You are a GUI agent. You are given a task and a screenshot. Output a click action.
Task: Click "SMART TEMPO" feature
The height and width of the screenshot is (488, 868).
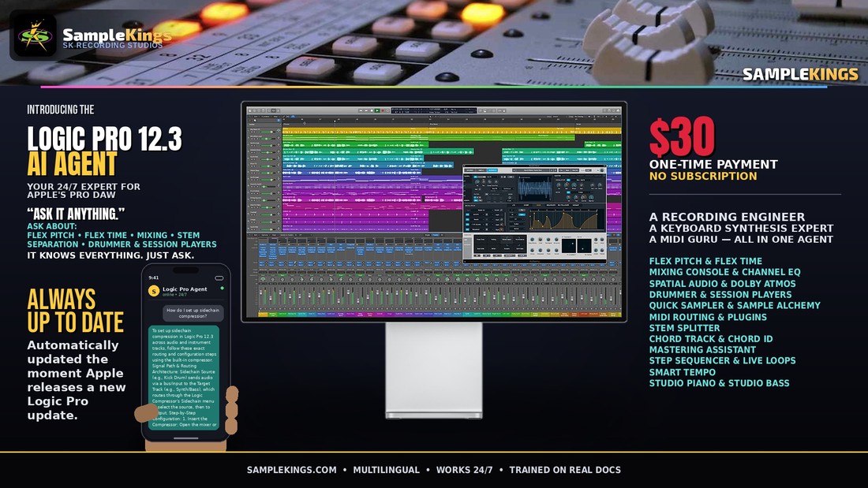682,372
